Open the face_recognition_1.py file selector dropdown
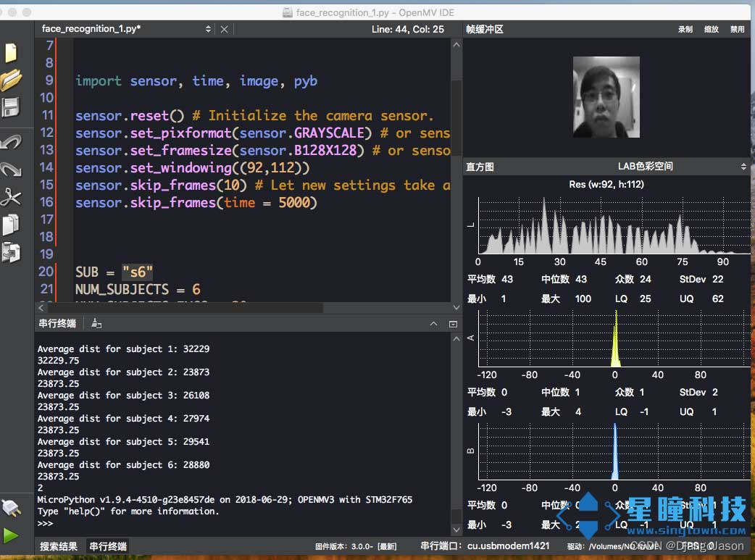 pyautogui.click(x=208, y=29)
